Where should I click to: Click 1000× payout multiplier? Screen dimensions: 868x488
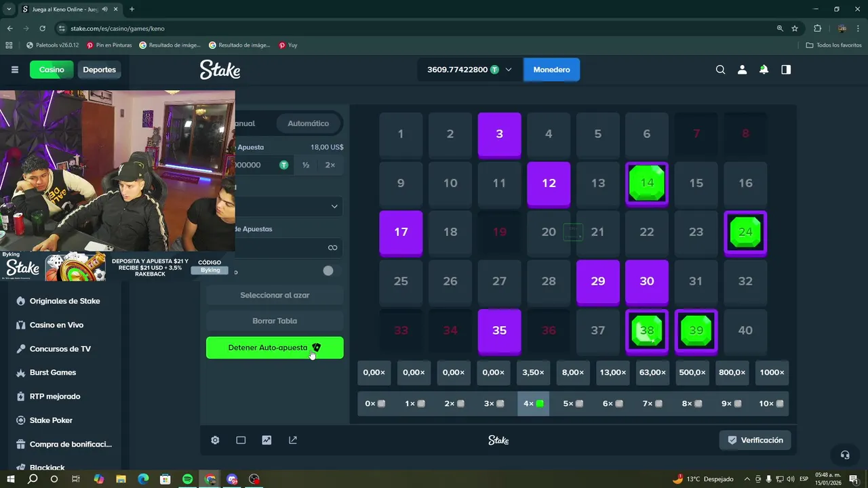(x=772, y=373)
